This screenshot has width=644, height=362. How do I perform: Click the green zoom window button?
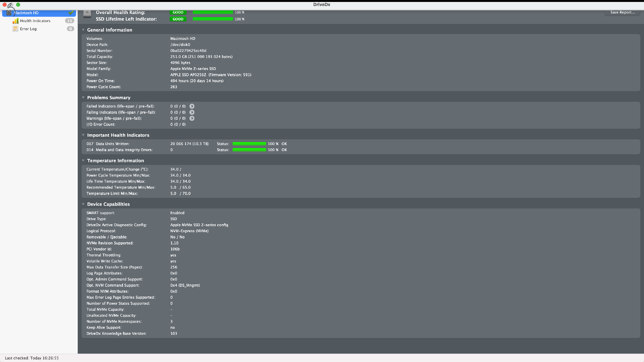[x=18, y=5]
